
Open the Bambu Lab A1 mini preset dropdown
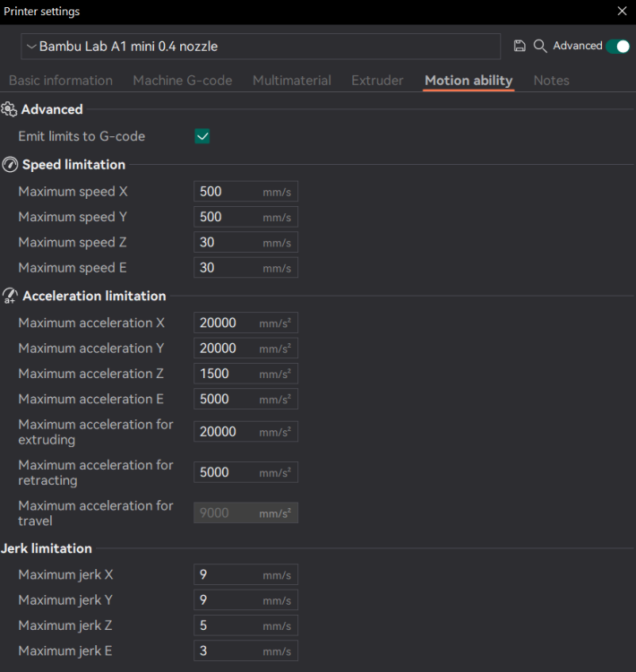coord(260,47)
